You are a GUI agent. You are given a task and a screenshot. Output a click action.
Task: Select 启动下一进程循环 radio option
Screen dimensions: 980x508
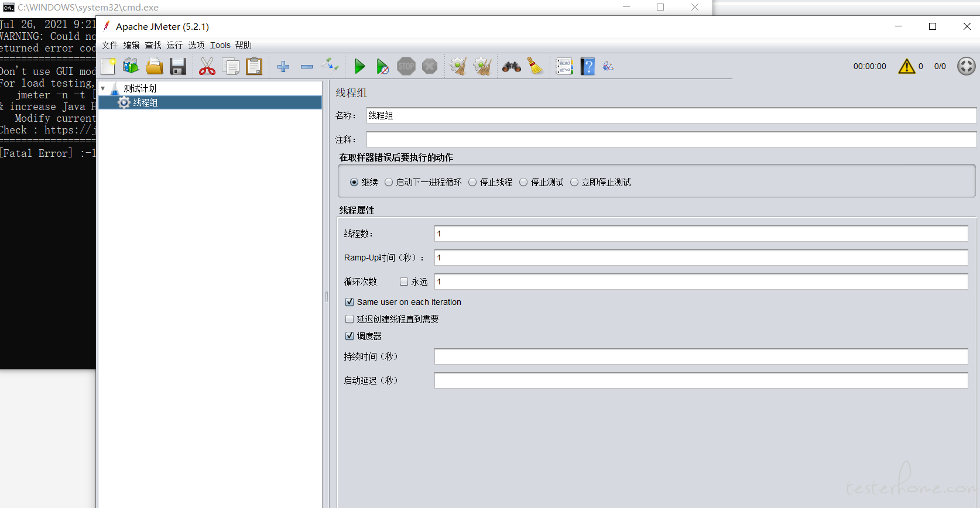389,182
